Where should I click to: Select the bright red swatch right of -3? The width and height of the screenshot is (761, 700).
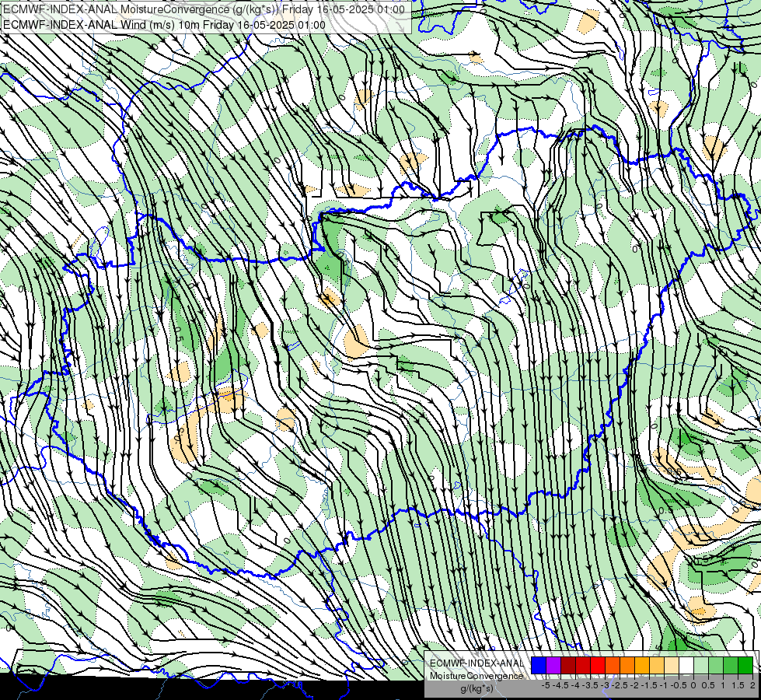[598, 666]
